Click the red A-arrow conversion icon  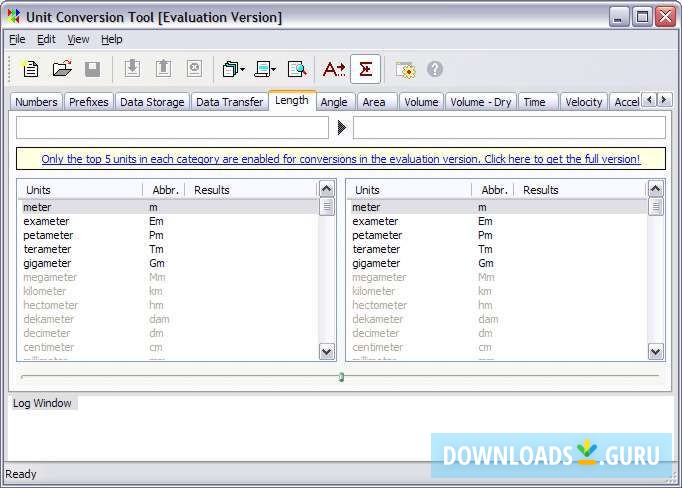pyautogui.click(x=334, y=69)
